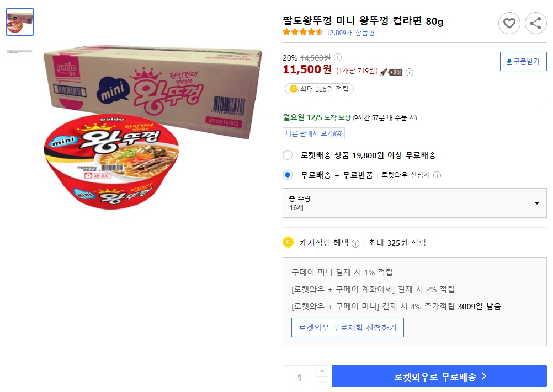553x392 pixels.
Task: Select the second product thumbnail on the left
Action: [x=20, y=53]
